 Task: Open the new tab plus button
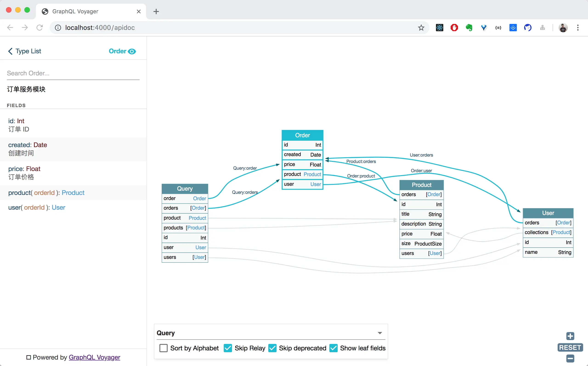(156, 11)
